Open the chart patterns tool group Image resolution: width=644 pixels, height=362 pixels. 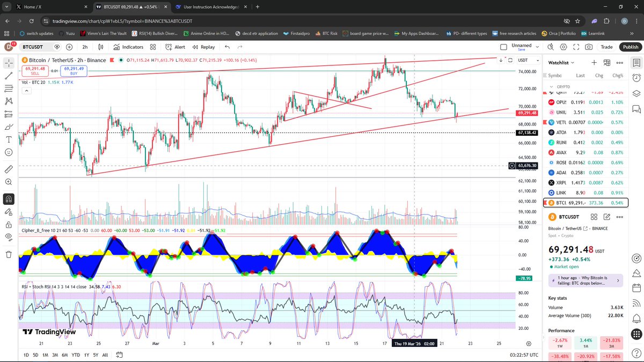click(9, 101)
